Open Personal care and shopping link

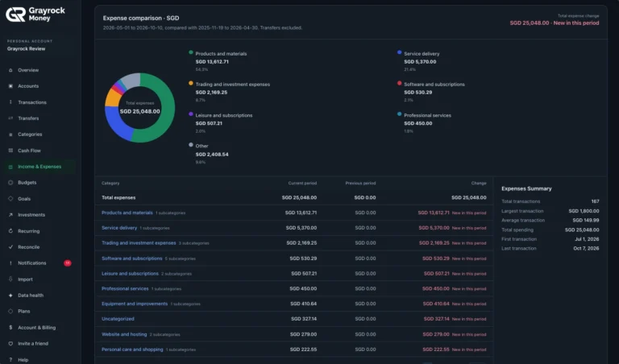tap(132, 350)
